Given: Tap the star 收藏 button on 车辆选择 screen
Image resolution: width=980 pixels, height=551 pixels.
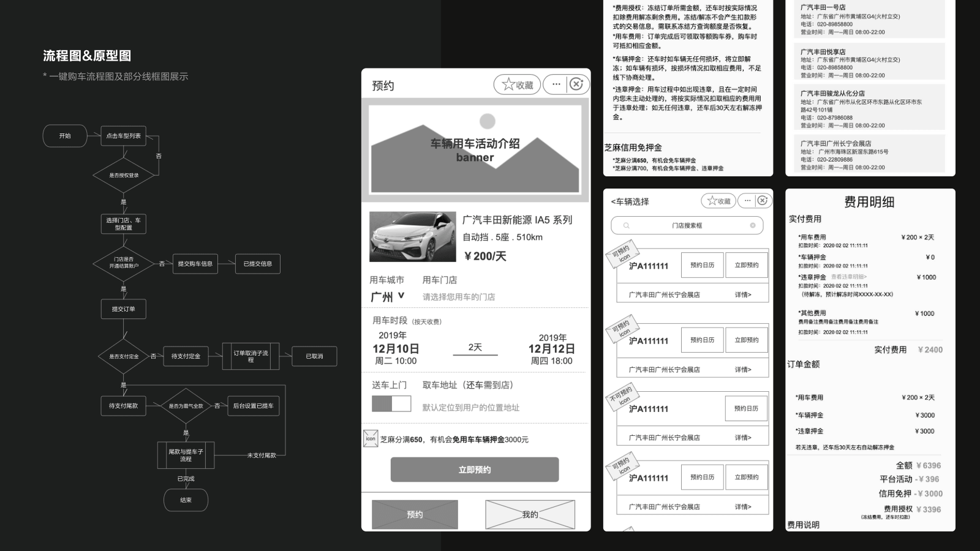Looking at the screenshot, I should (x=718, y=201).
